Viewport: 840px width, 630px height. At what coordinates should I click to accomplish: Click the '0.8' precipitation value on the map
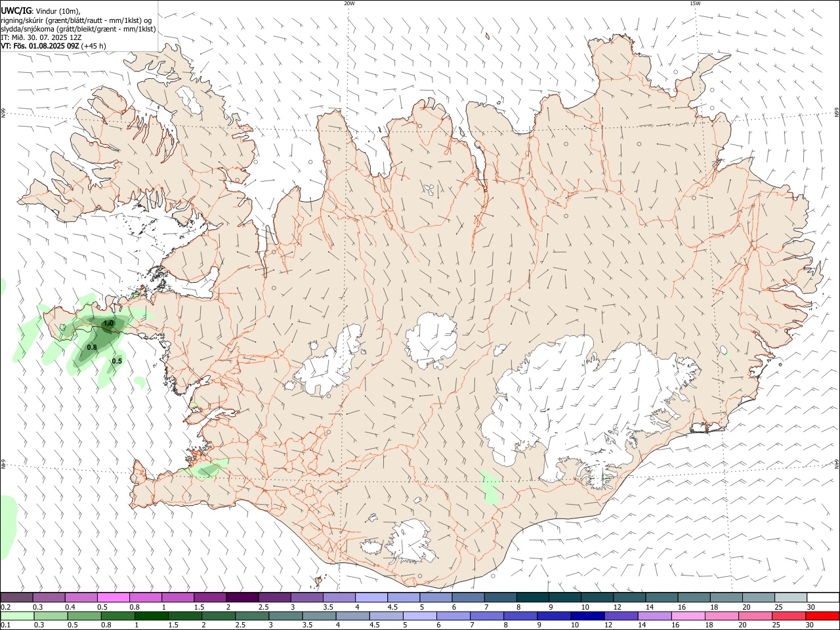[92, 347]
